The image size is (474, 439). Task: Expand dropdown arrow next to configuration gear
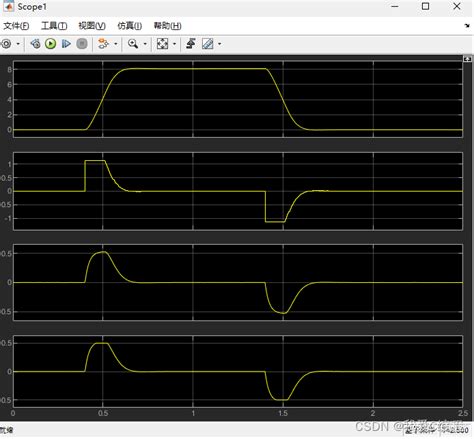pos(18,44)
